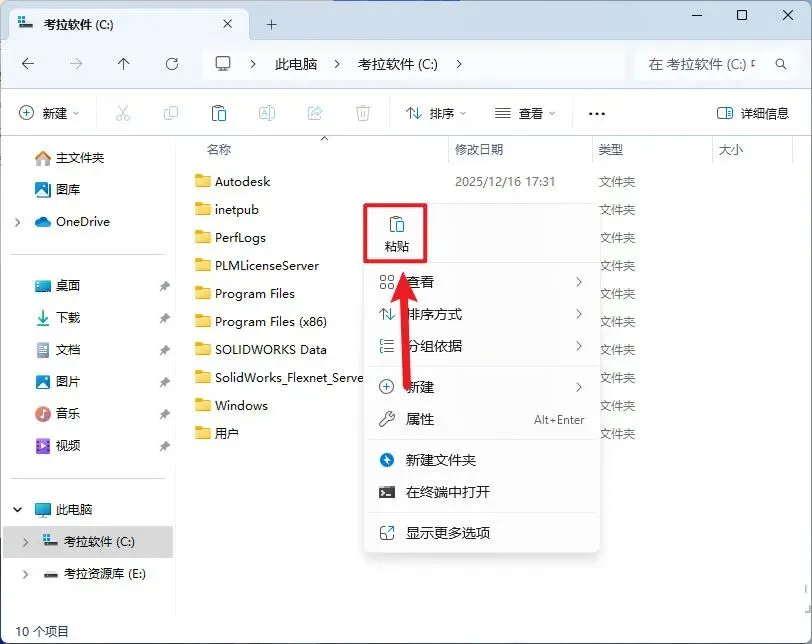This screenshot has width=812, height=644.
Task: Click 考拉软件 (C:) breadcrumb in the address bar
Action: 398,64
